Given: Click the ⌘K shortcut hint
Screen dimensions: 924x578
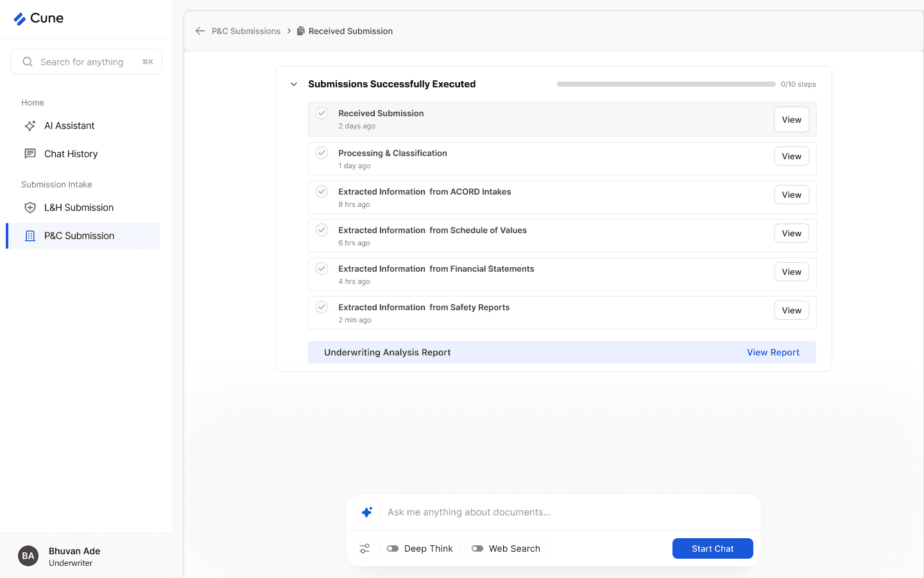Looking at the screenshot, I should [148, 62].
